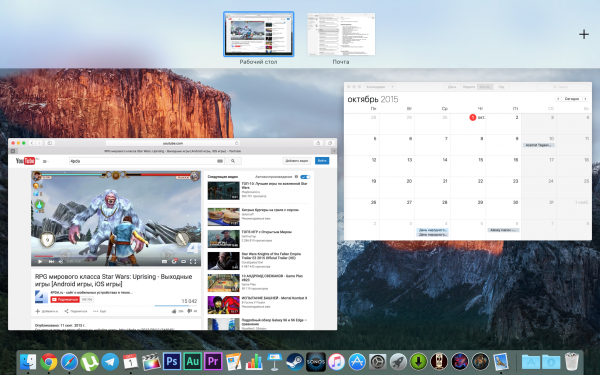Open the green uTorrent Dock icon

point(90,362)
